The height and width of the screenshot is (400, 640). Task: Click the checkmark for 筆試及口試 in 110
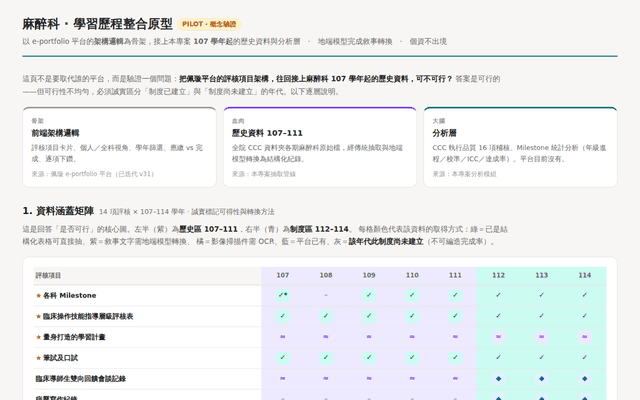point(412,358)
